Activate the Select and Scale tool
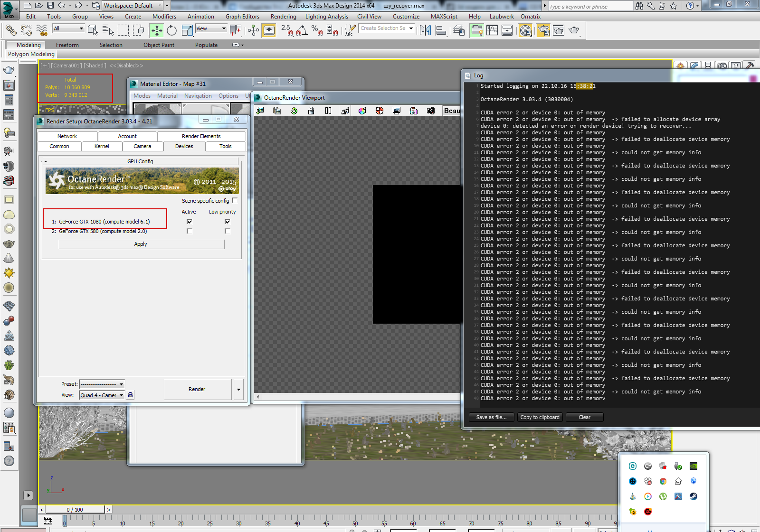The image size is (760, 532). click(187, 30)
